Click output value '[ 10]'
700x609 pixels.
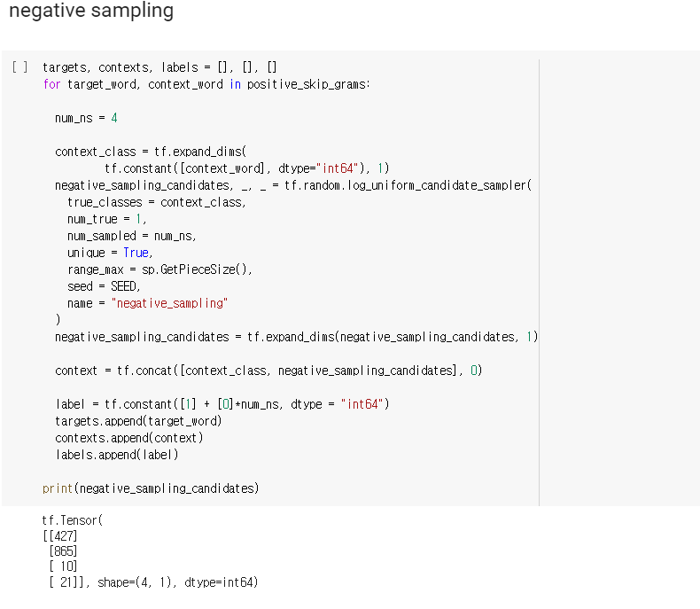pos(63,566)
